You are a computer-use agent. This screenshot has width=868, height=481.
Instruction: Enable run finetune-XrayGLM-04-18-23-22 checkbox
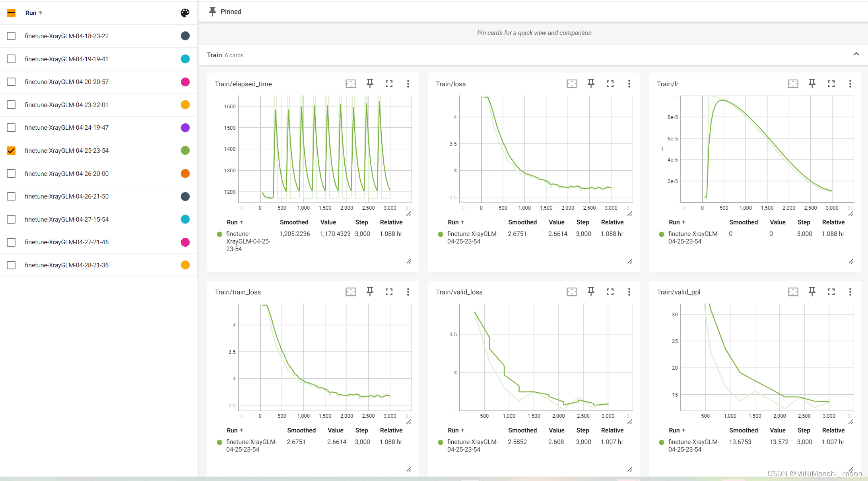[x=11, y=36]
